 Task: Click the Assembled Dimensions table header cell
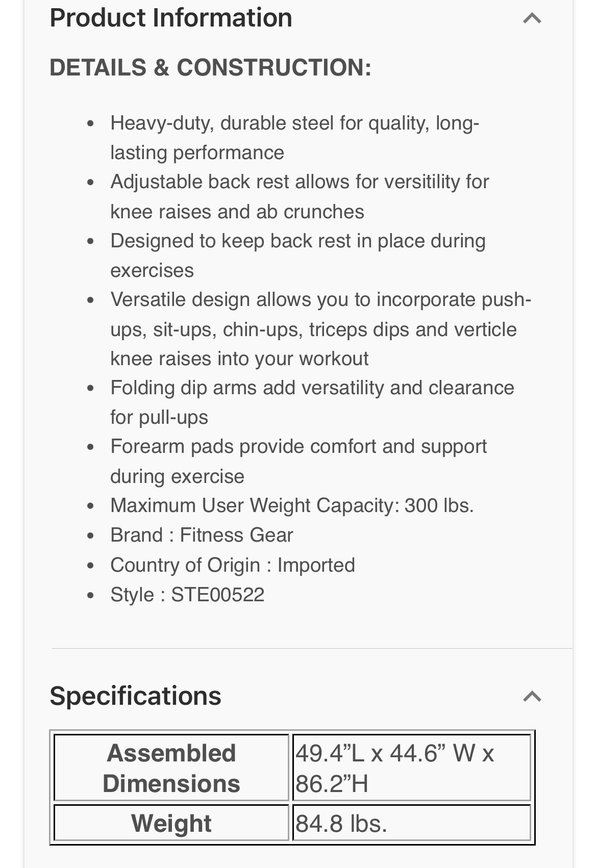coord(171,768)
